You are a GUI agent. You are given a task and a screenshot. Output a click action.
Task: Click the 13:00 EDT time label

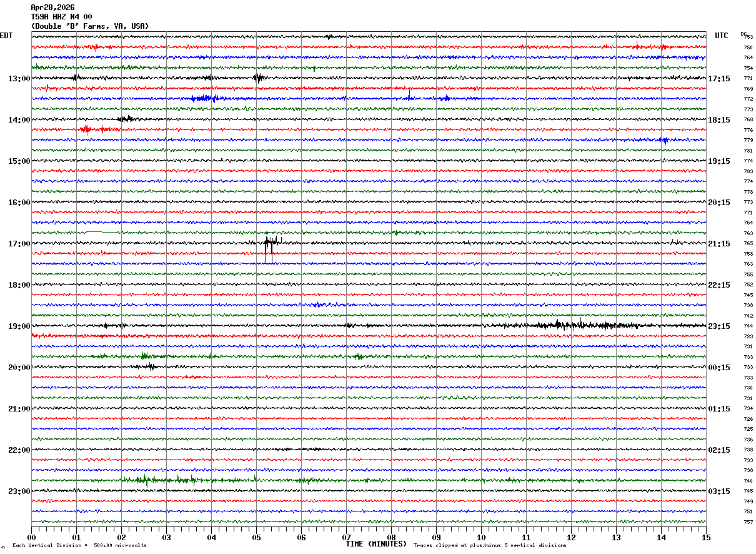(19, 79)
